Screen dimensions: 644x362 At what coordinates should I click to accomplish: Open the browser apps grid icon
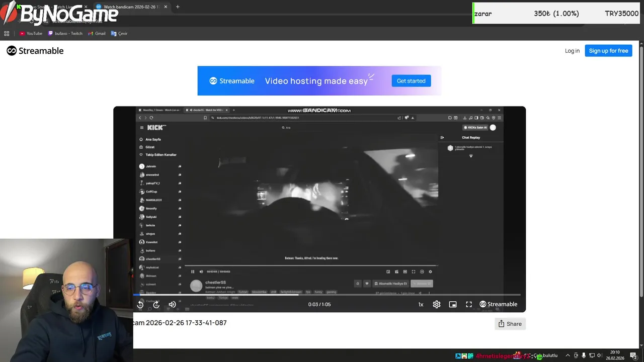7,33
